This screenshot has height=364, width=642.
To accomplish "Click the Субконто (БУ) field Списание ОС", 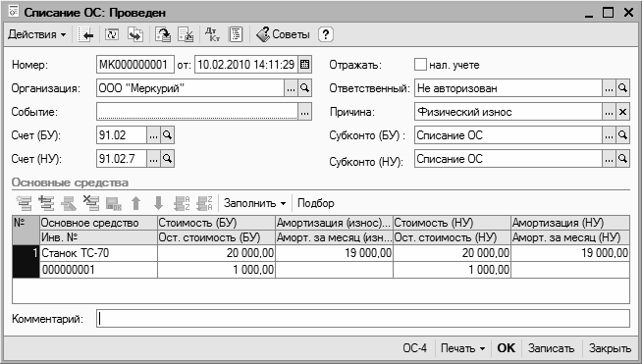I will point(508,135).
